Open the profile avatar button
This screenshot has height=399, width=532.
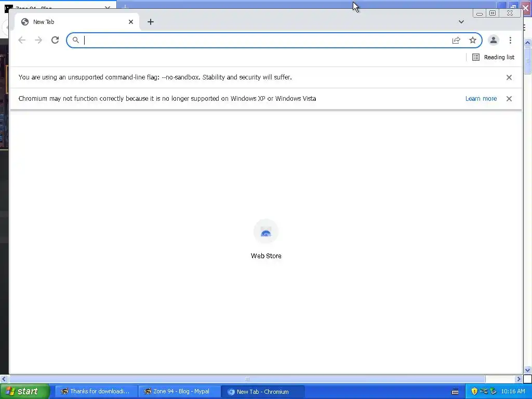click(494, 40)
